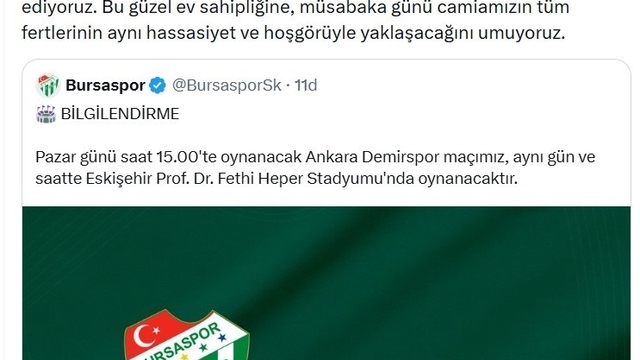This screenshot has height=360, width=640.
Task: Click the BİLGİLENDİRME heading text
Action: point(120,114)
